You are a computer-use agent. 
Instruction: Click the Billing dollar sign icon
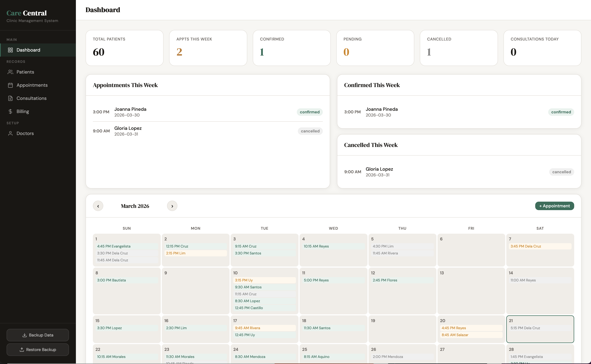pyautogui.click(x=10, y=111)
